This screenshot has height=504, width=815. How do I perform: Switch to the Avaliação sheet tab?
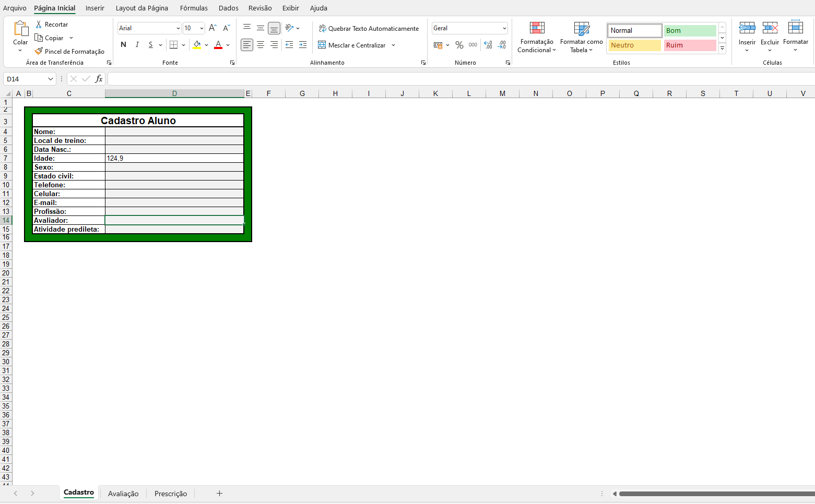[123, 494]
